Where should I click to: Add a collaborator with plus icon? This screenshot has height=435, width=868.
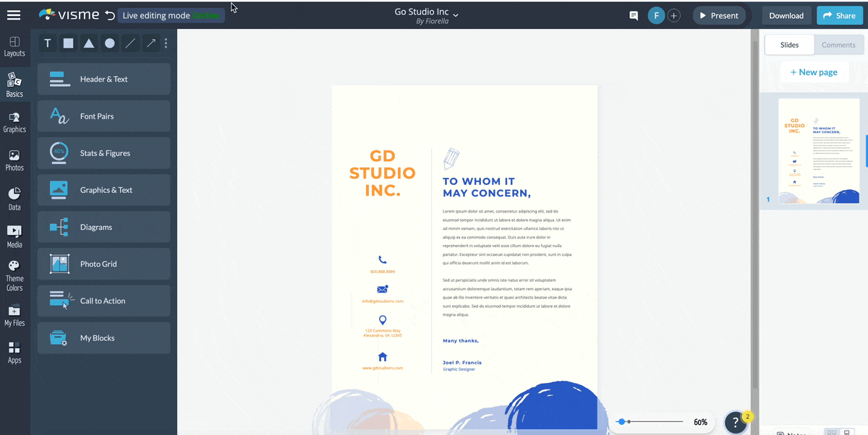pos(673,15)
